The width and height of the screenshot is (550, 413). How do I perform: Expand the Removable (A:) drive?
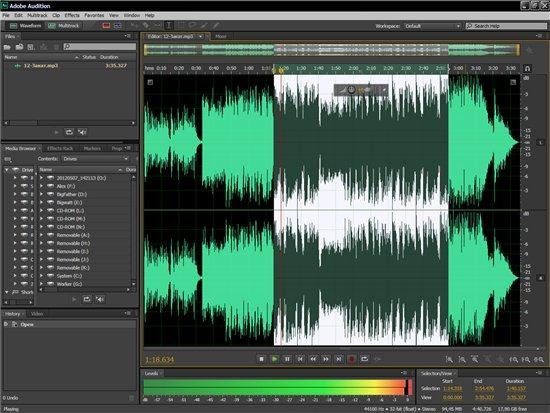pos(41,235)
